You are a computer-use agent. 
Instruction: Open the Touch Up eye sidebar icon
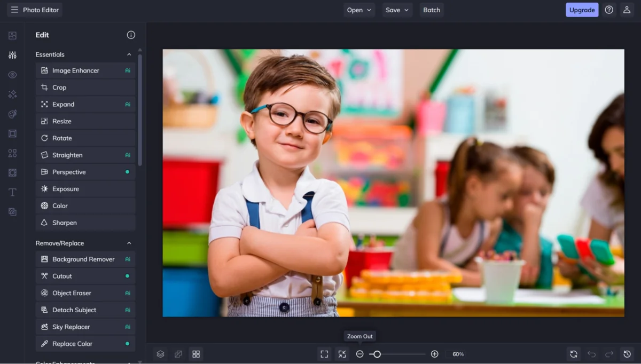click(x=12, y=75)
